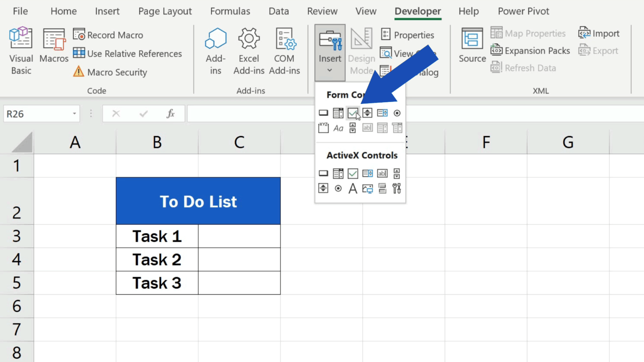Open the Power Pivot tab
644x362 pixels.
pyautogui.click(x=523, y=11)
